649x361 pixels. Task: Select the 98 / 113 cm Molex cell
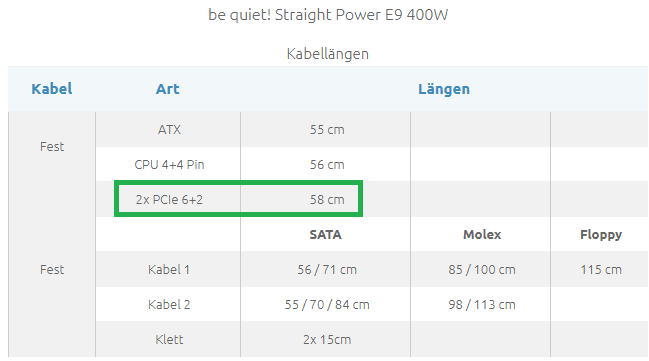(x=482, y=305)
